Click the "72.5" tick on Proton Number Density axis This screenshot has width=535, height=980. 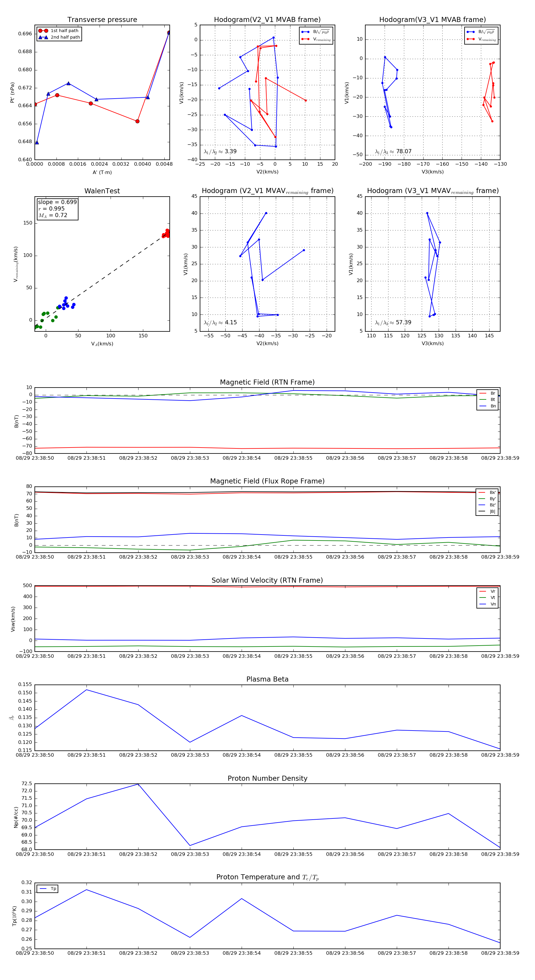27,784
